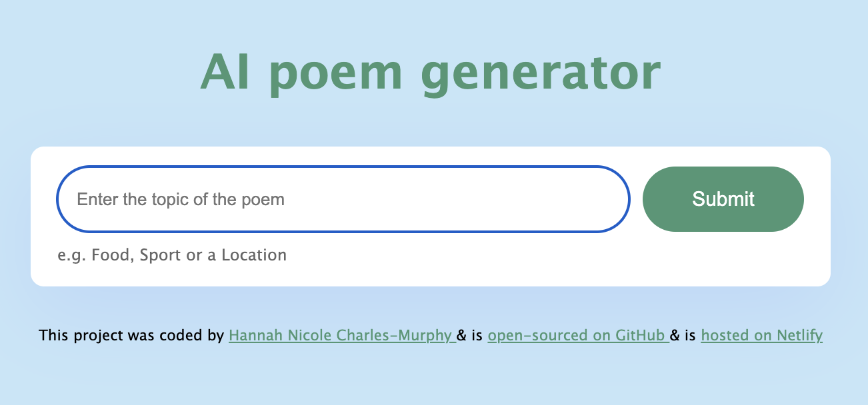This screenshot has height=405, width=868.
Task: Click inside the poem topic input field
Action: 333,199
